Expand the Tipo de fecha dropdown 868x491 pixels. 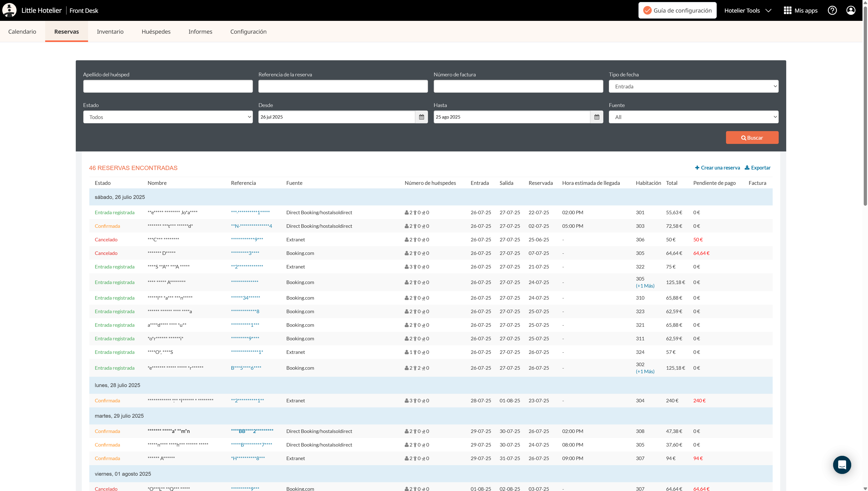tap(693, 86)
